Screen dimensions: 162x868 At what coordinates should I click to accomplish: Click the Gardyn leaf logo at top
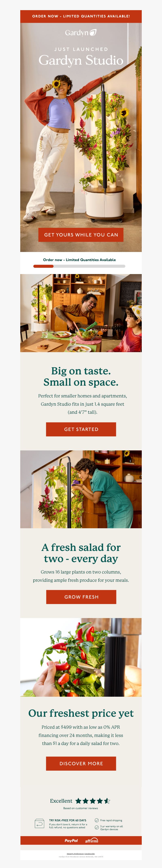[x=81, y=33]
